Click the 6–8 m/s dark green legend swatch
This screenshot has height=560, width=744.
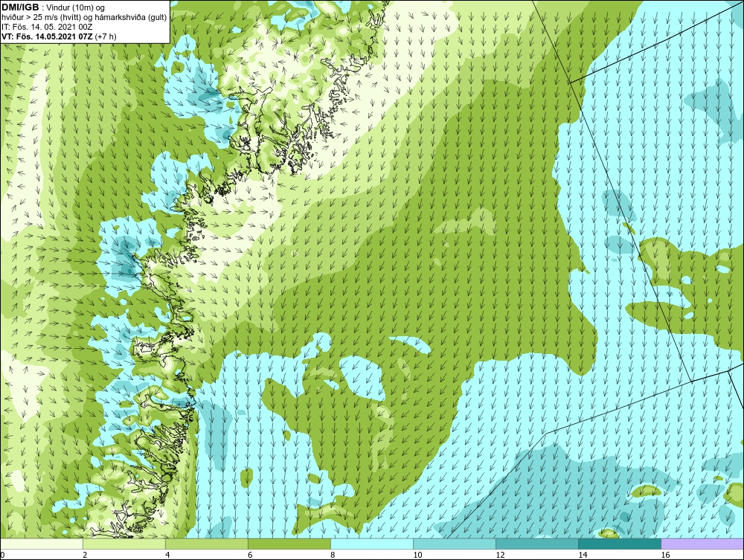(x=289, y=544)
